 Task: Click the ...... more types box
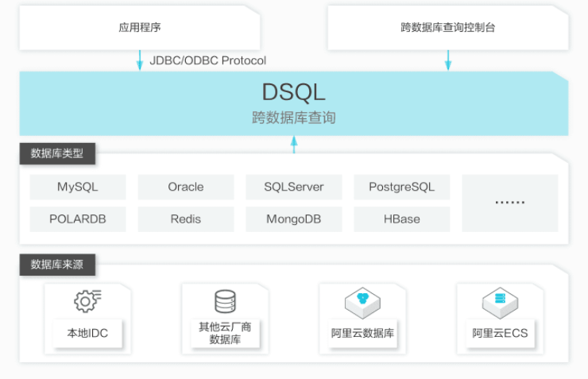pos(510,203)
